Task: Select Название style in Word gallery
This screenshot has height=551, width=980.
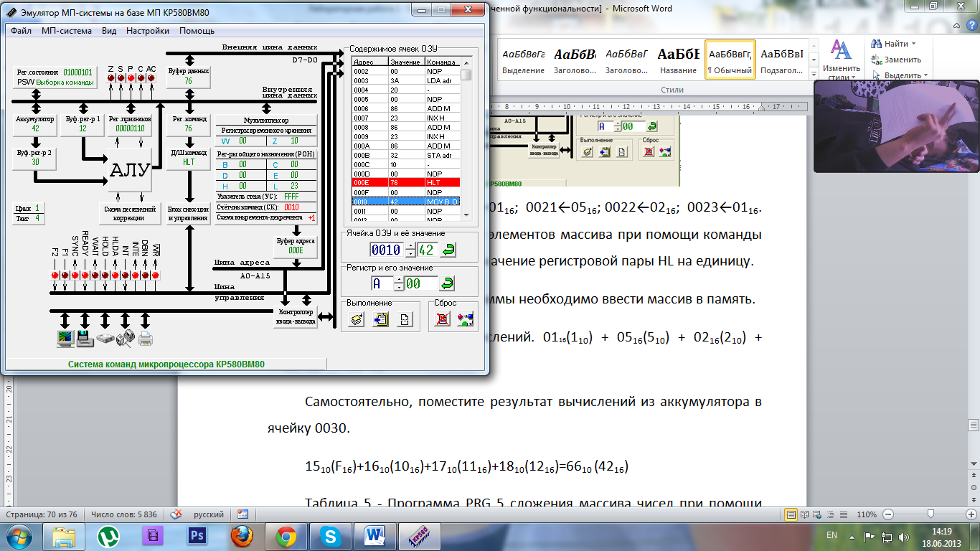Action: pos(678,60)
